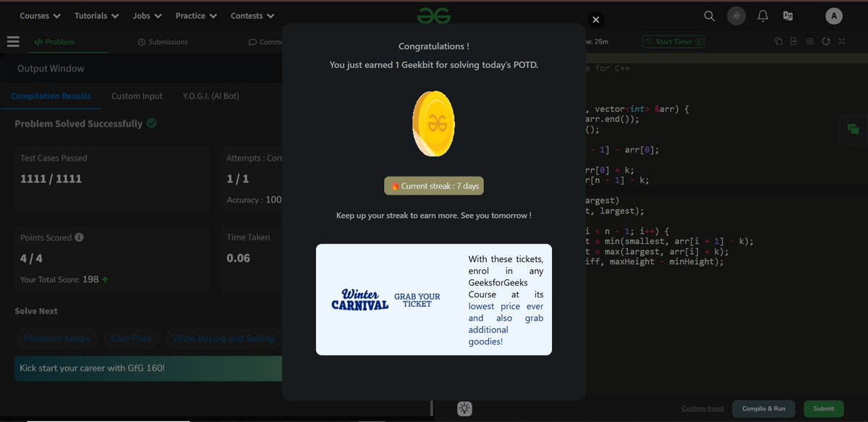Click Your Total Score 198 text
The image size is (868, 422).
pos(64,279)
